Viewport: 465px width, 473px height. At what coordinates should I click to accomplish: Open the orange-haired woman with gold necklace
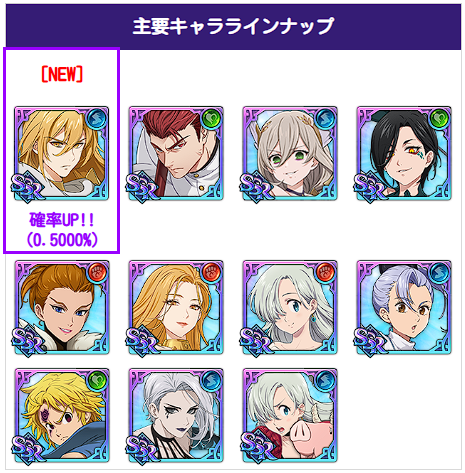coord(176,308)
